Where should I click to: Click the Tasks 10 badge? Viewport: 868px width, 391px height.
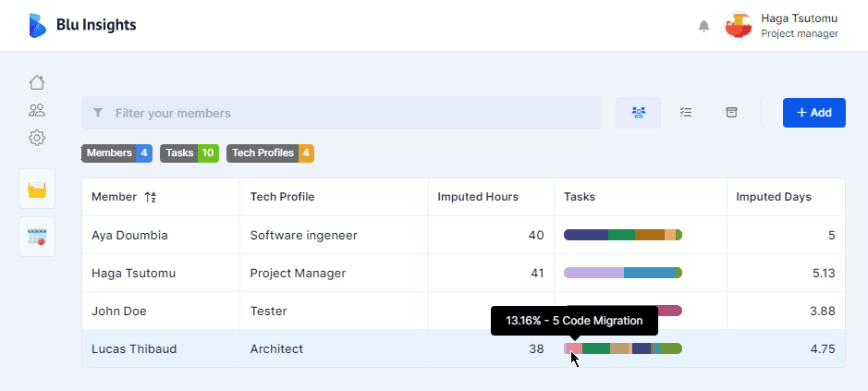[x=189, y=153]
